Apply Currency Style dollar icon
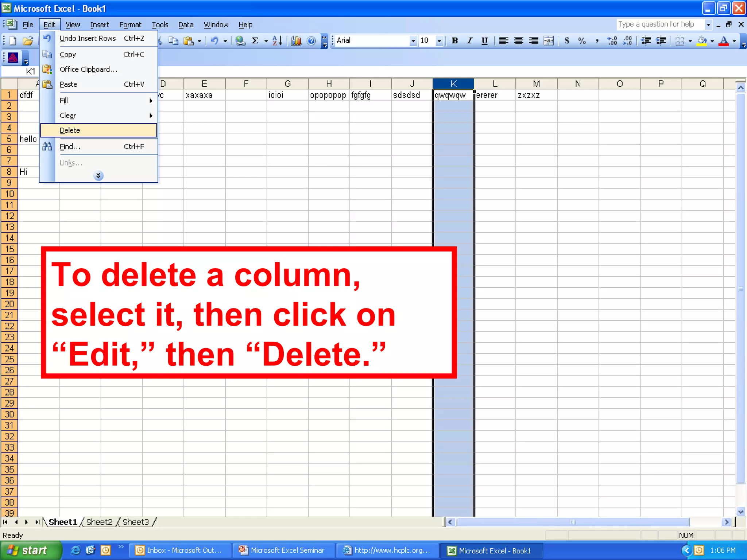Image resolution: width=747 pixels, height=560 pixels. coord(567,41)
